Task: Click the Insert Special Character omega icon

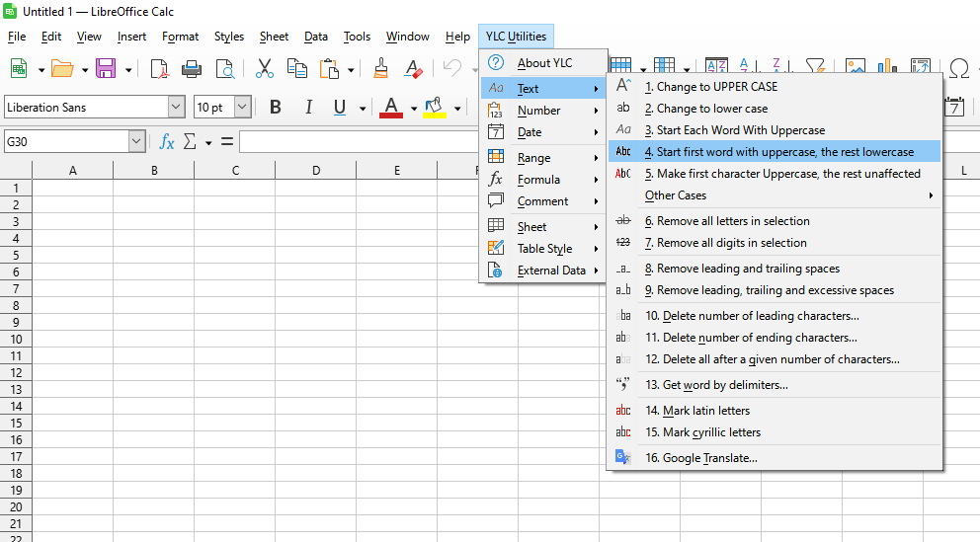Action: click(x=957, y=68)
